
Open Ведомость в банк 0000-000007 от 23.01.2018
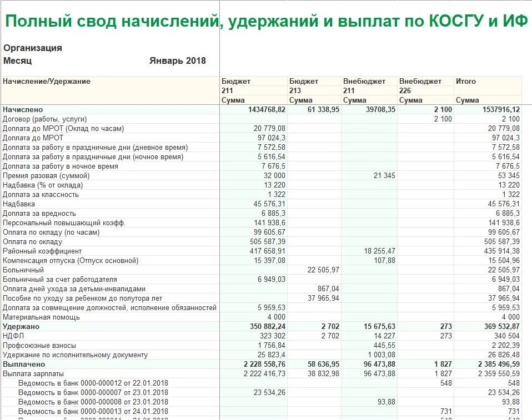tap(94, 392)
